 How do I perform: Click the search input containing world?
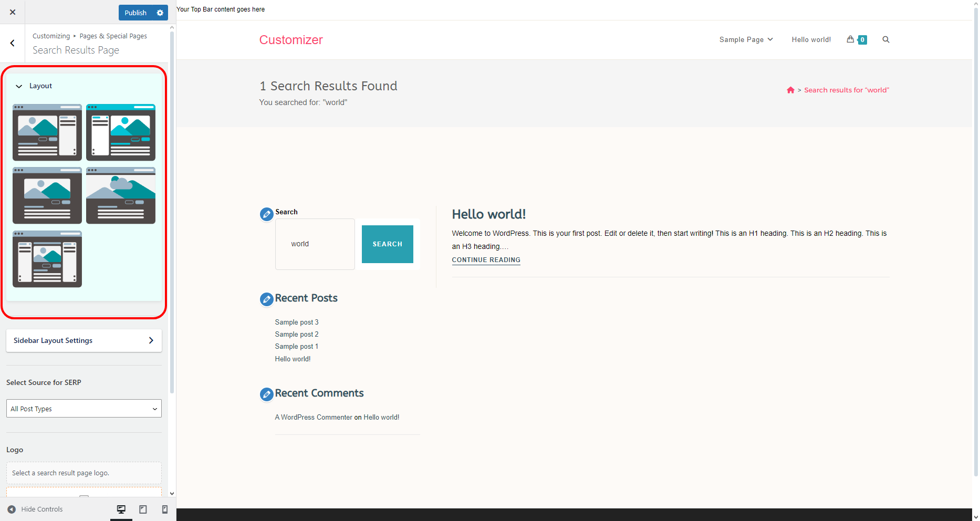pyautogui.click(x=315, y=244)
